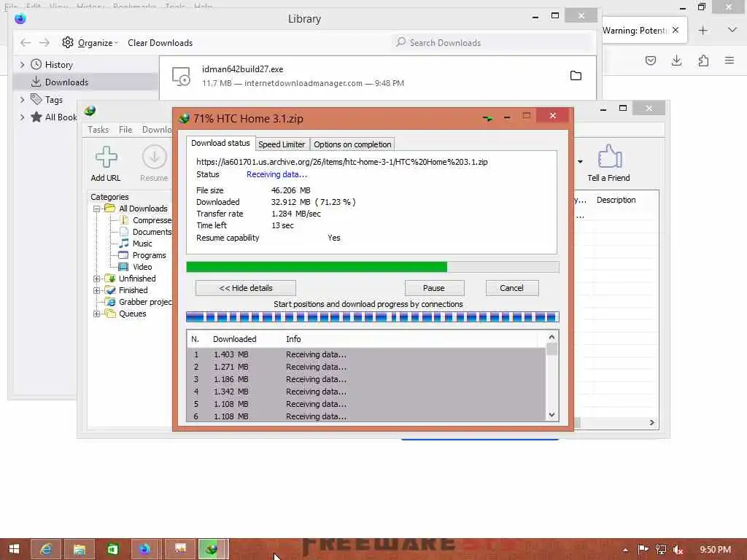Show hidden tray icons arrow

625,550
